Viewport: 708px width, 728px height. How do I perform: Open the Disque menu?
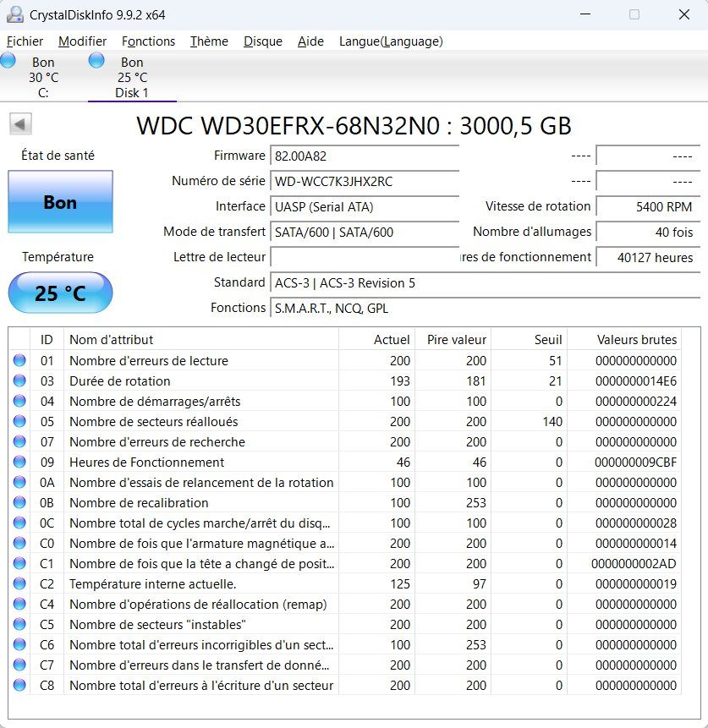(x=263, y=41)
